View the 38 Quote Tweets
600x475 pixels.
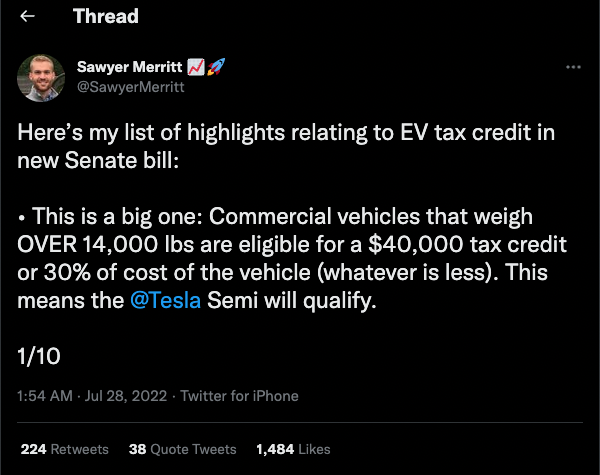pyautogui.click(x=182, y=449)
